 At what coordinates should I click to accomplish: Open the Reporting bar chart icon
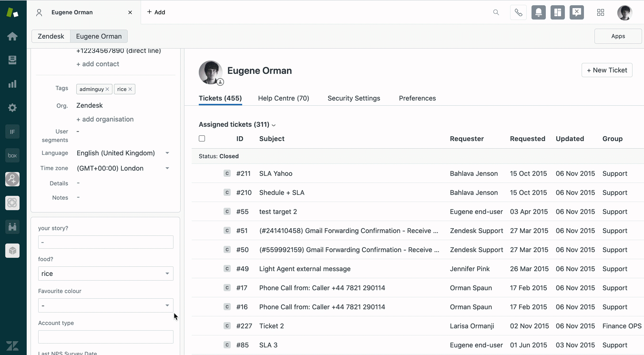[12, 84]
